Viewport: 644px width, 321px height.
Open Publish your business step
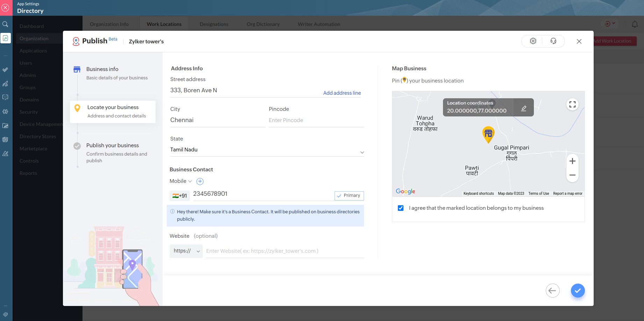pyautogui.click(x=113, y=145)
